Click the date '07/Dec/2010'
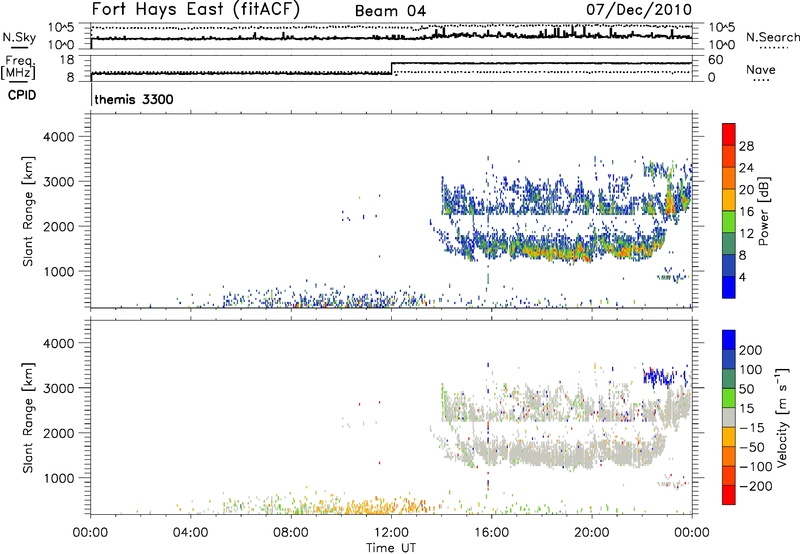This screenshot has width=800, height=554. [x=639, y=10]
